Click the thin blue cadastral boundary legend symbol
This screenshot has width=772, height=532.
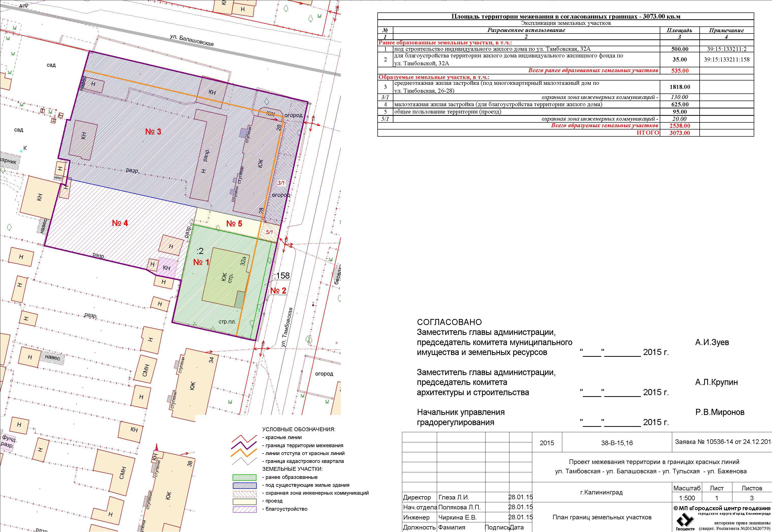click(244, 462)
